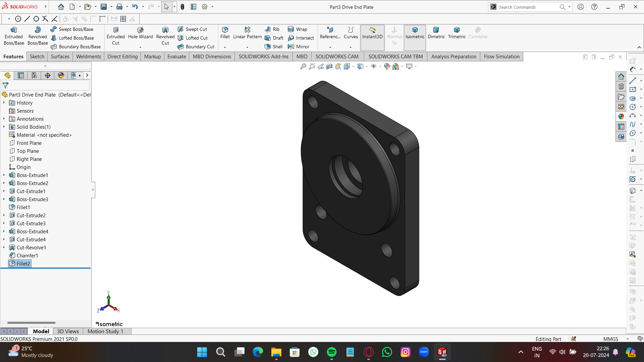
Task: Select the Draft feature tool
Action: point(274,38)
